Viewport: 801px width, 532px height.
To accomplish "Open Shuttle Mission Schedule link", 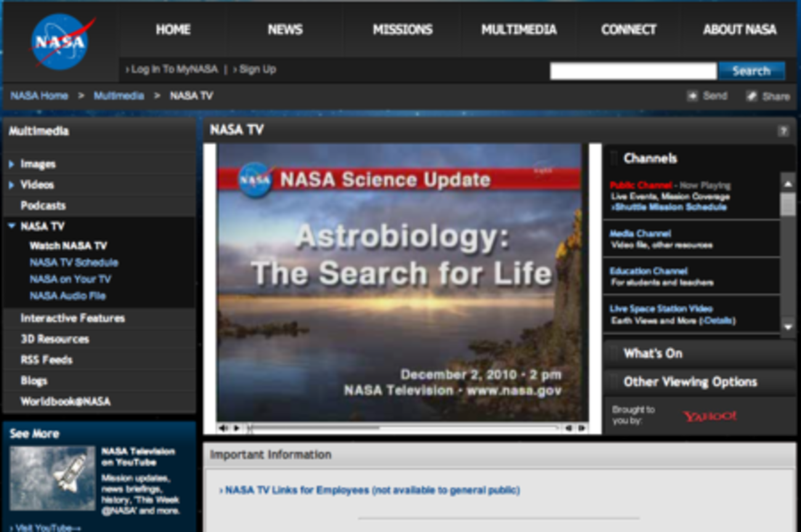I will [670, 208].
